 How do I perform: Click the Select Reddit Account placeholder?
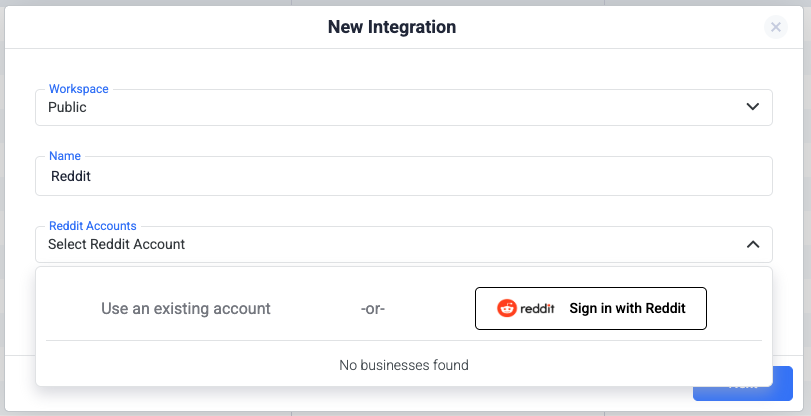click(117, 244)
